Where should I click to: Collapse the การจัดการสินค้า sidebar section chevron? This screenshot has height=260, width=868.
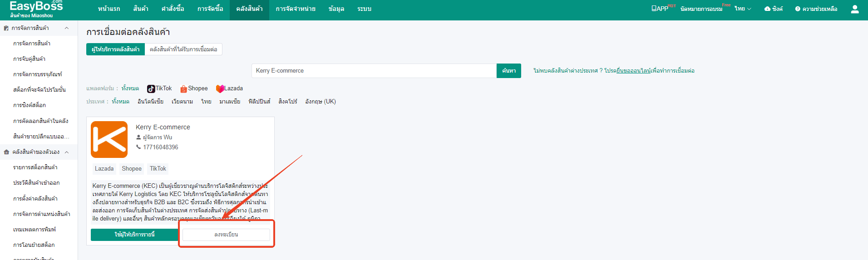tap(67, 28)
